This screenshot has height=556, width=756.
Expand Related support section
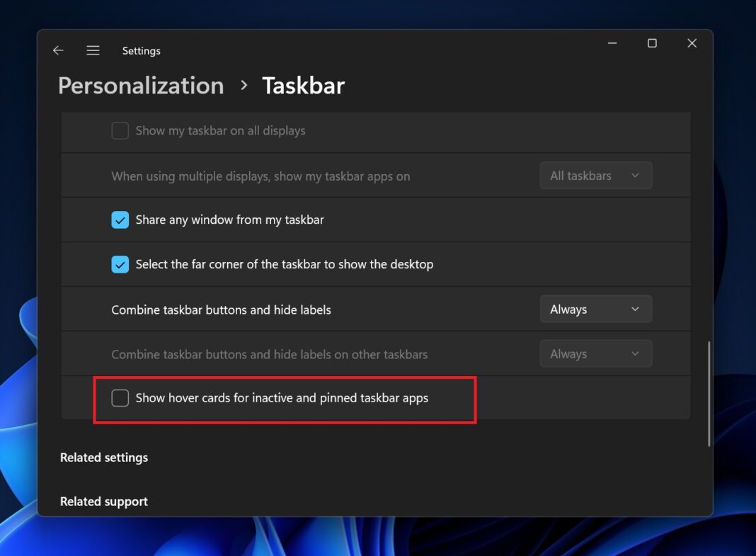tap(103, 501)
